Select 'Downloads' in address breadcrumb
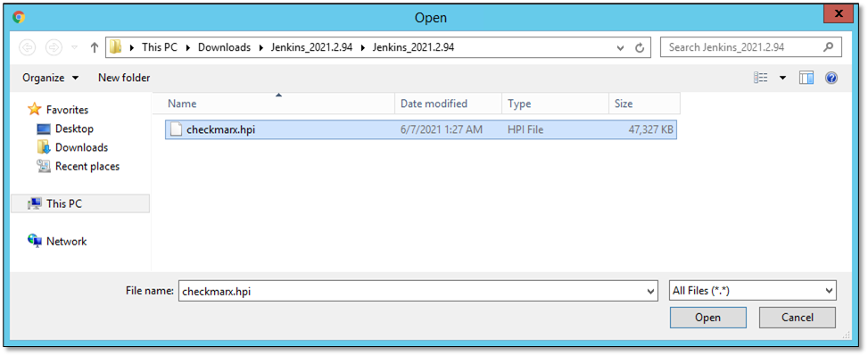868x356 pixels. pos(224,47)
